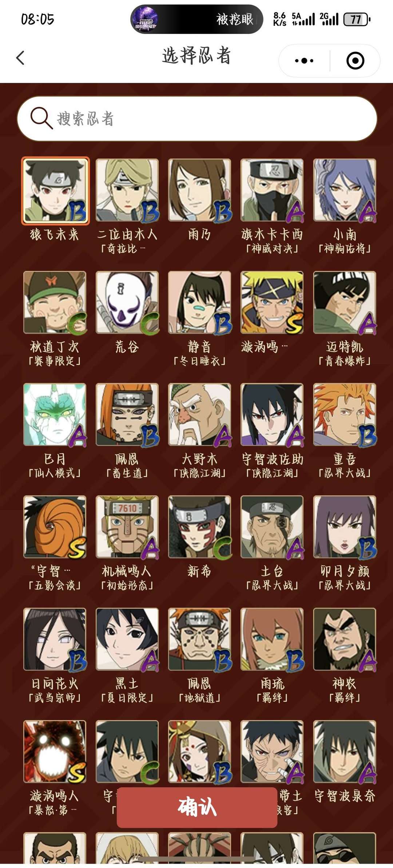The width and height of the screenshot is (393, 868).
Task: Choose 宇智波泉奈 portrait
Action: 345,752
